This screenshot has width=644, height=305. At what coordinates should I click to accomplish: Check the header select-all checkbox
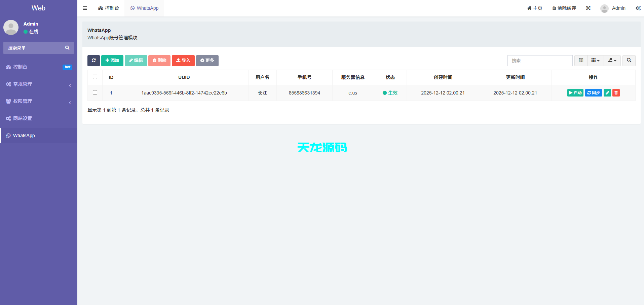[x=95, y=77]
